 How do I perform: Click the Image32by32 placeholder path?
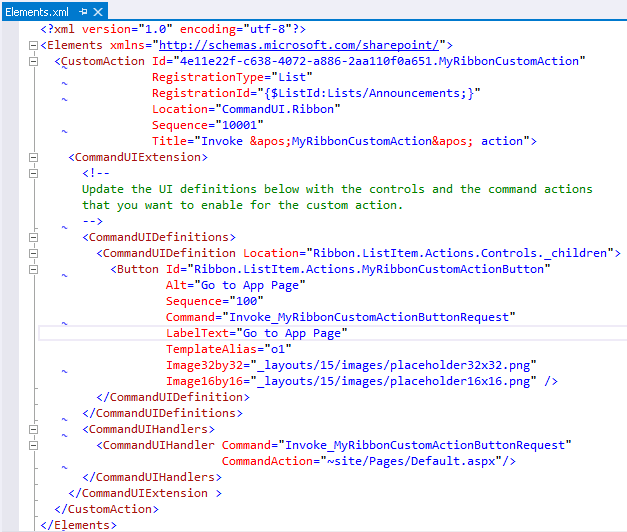393,365
